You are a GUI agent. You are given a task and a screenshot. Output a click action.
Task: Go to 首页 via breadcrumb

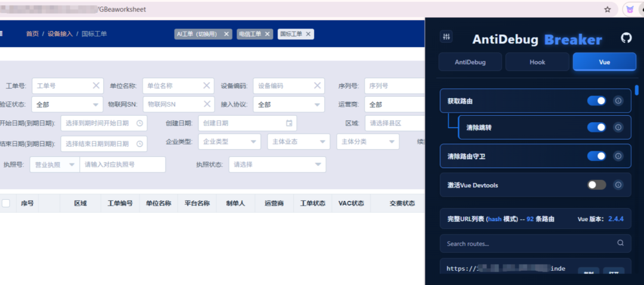click(x=32, y=33)
